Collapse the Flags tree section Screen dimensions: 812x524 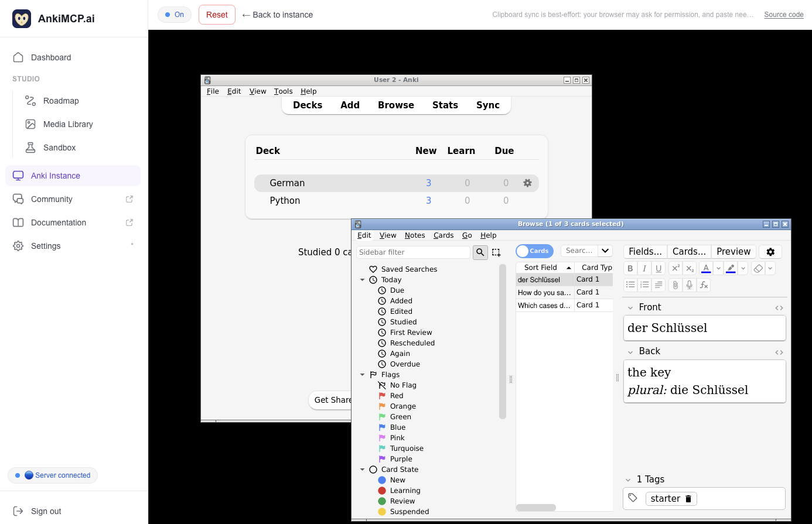(x=363, y=375)
